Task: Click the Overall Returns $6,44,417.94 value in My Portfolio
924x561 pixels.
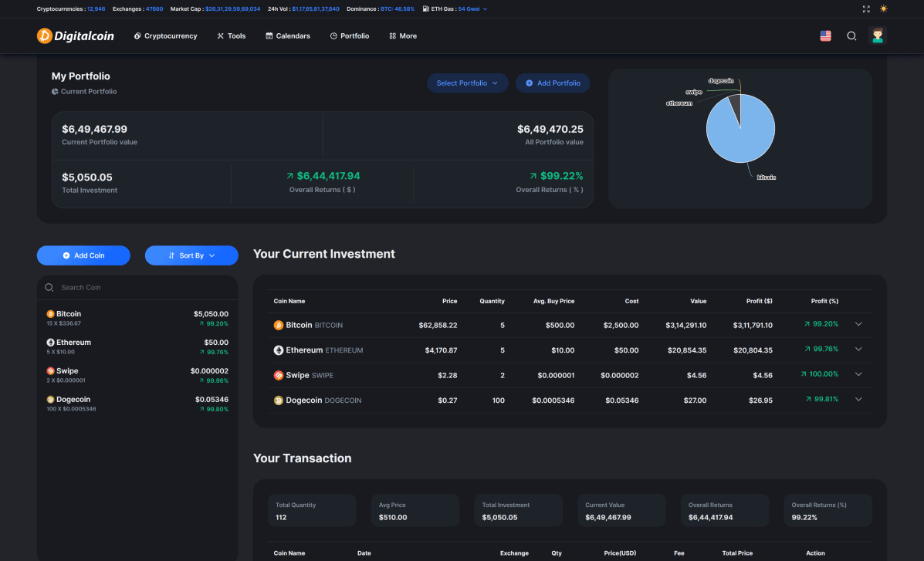Action: (328, 176)
